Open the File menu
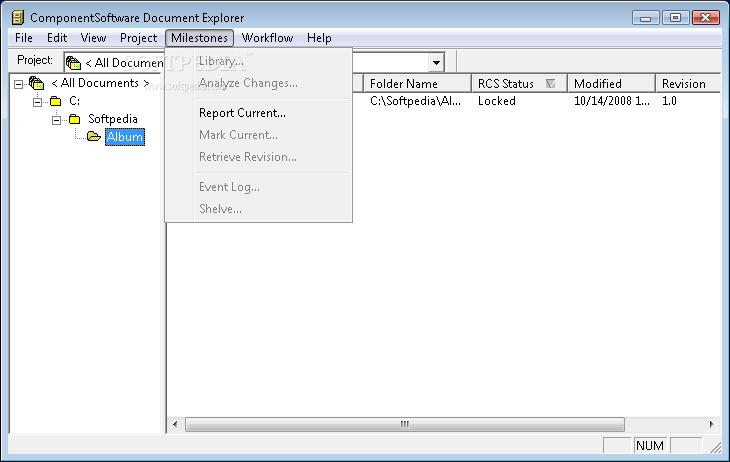Screen dimensions: 730x462 coord(24,38)
